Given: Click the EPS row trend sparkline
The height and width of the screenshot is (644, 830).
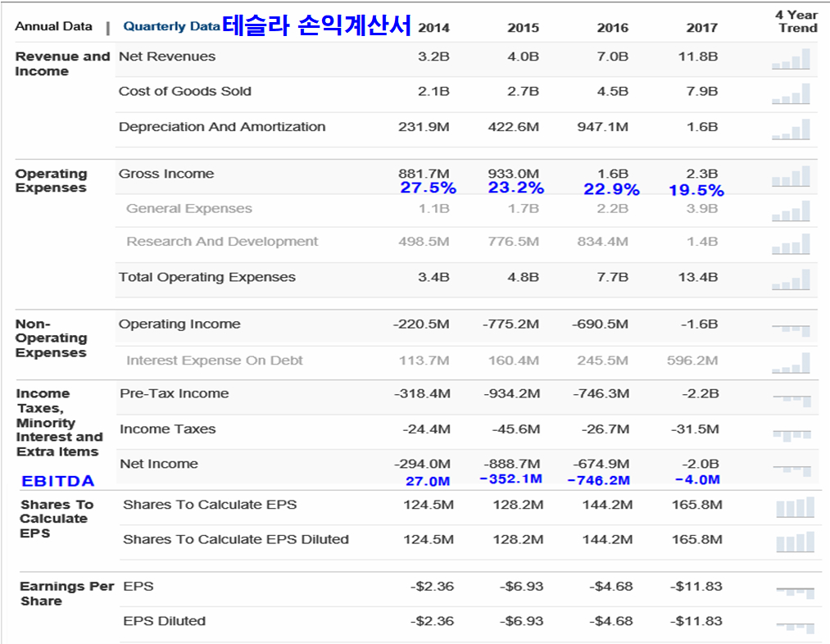Looking at the screenshot, I should pos(795,592).
